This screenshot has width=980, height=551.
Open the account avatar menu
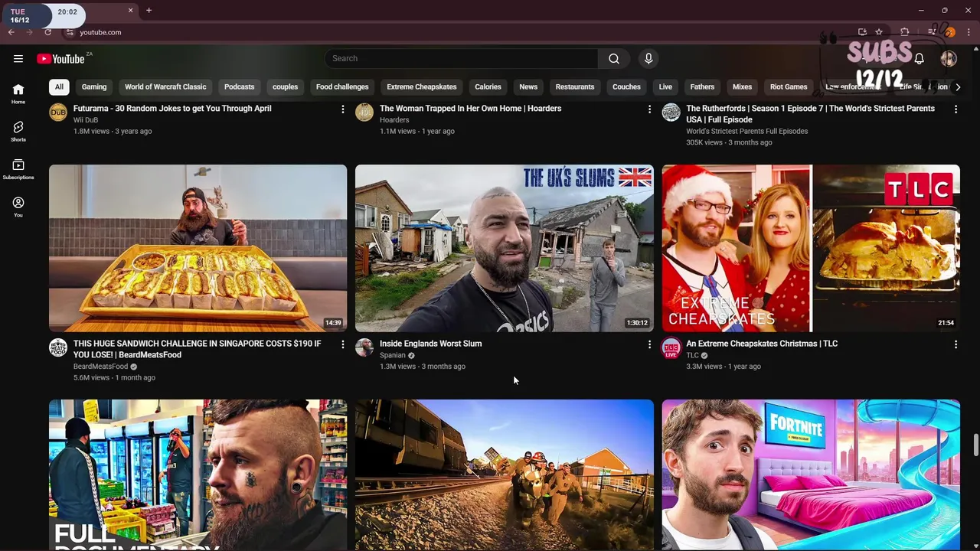(x=949, y=59)
